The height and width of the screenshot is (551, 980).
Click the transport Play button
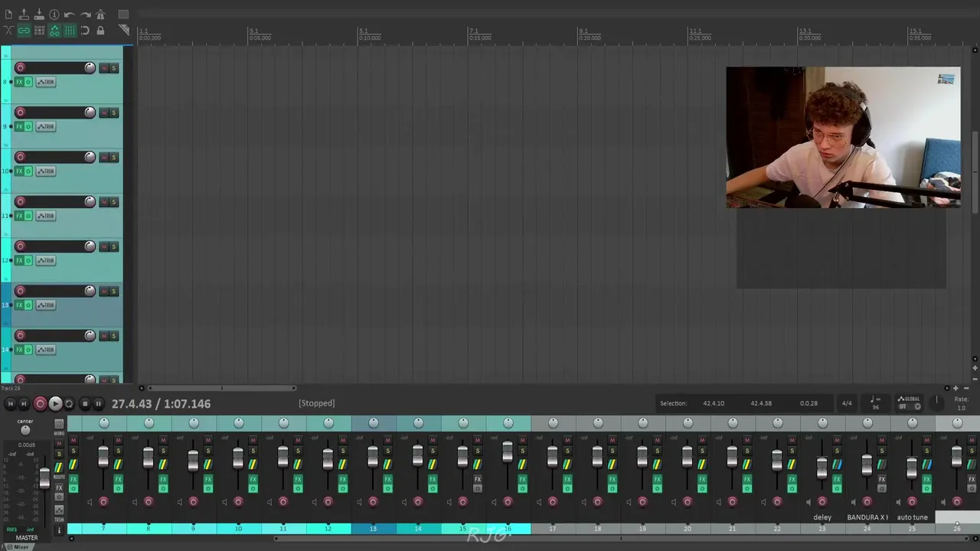55,404
